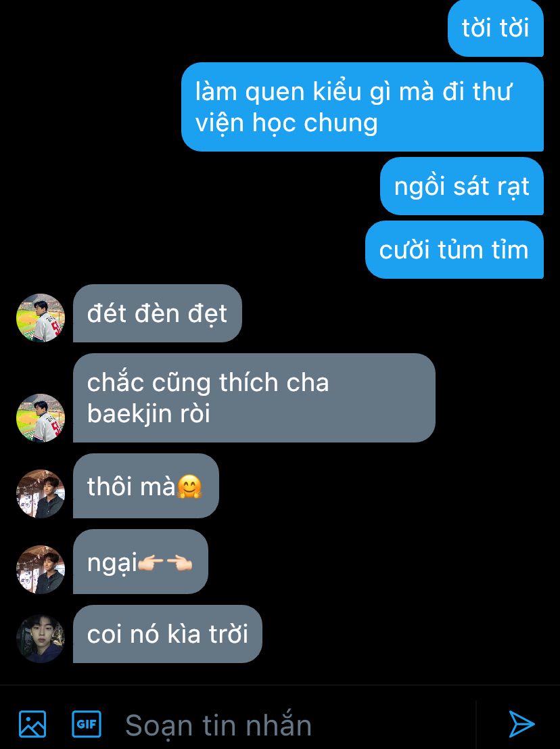
Task: Tap the hugging face emoji
Action: coord(189,486)
